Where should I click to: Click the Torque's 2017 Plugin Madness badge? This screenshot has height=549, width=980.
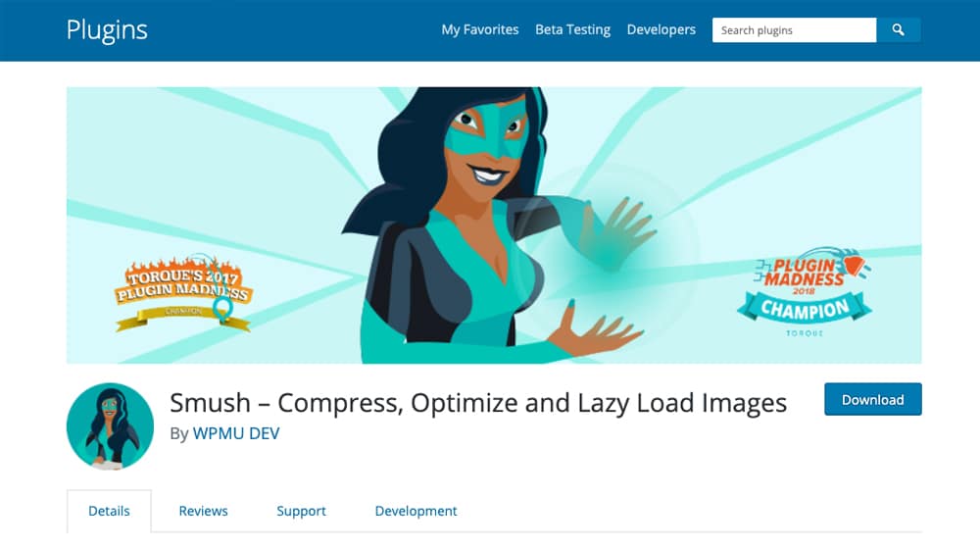[x=184, y=292]
